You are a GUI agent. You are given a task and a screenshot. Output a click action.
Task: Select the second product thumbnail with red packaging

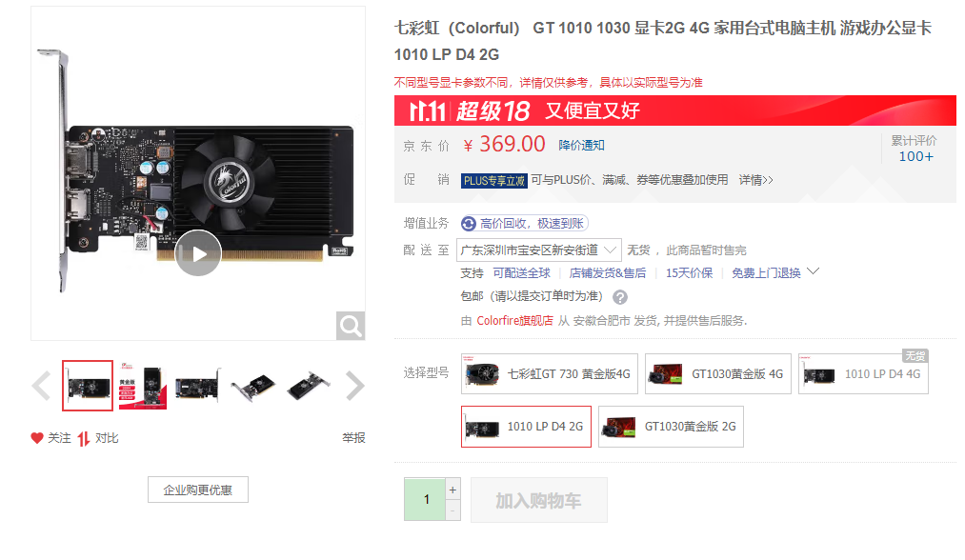[x=143, y=386]
